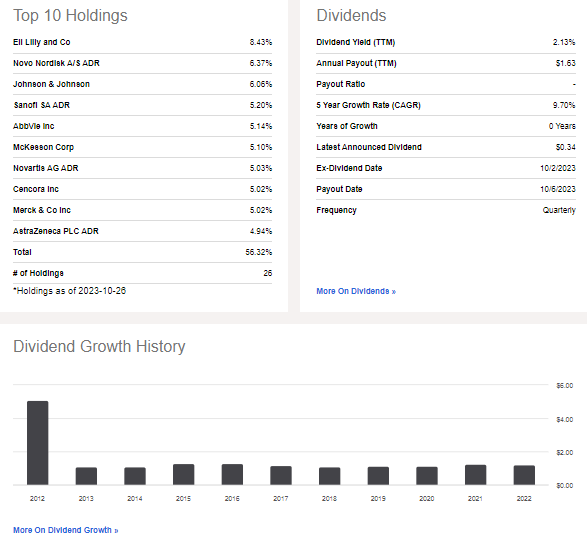
Task: Click the 10/2/2023 ex-dividend date
Action: click(557, 168)
